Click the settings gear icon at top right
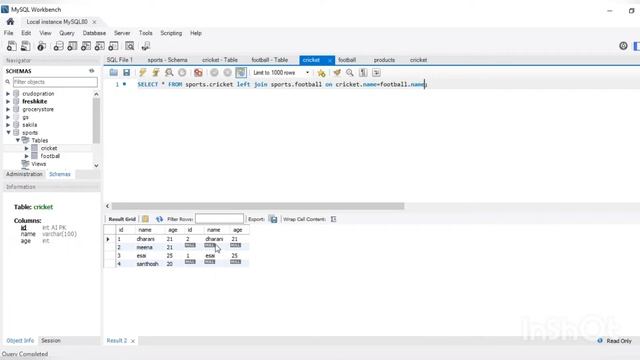Screen dimensions: 640x360 pos(623,46)
